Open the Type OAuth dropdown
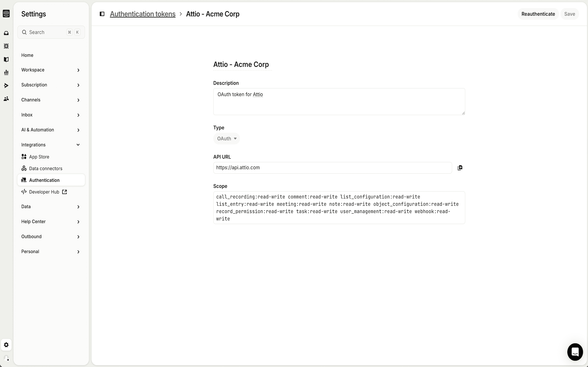This screenshot has width=588, height=367. [226, 139]
